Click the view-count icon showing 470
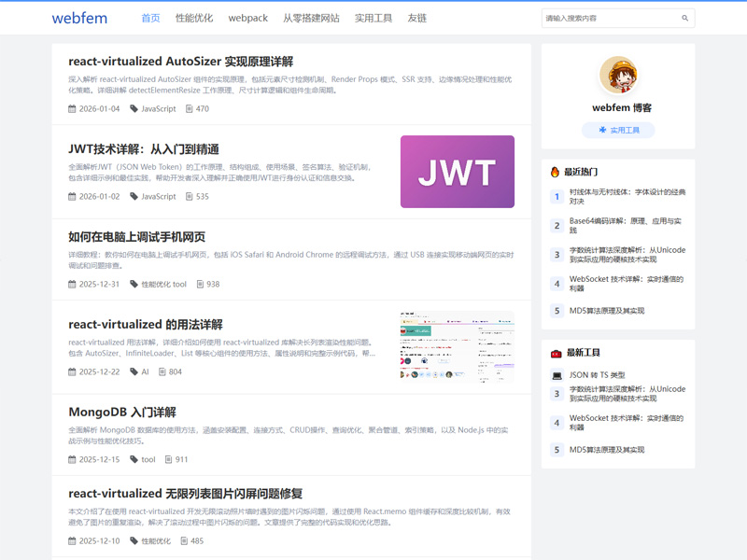 (x=190, y=108)
